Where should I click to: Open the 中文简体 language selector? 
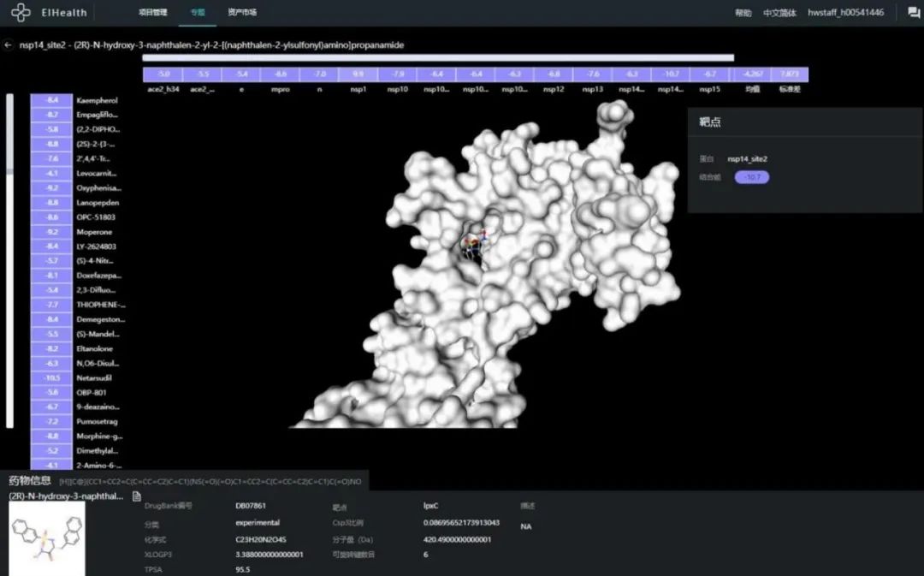pyautogui.click(x=779, y=13)
